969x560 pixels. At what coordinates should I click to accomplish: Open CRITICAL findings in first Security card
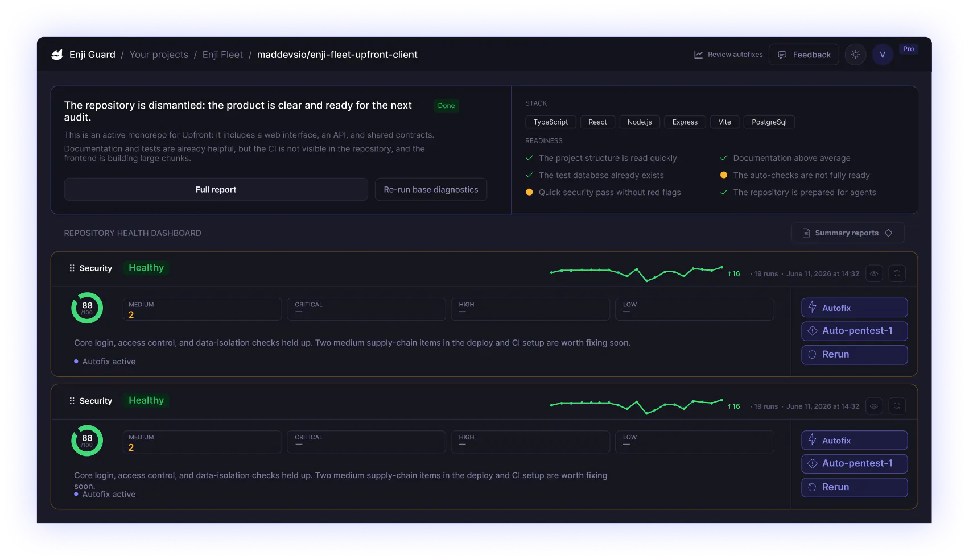pos(366,309)
